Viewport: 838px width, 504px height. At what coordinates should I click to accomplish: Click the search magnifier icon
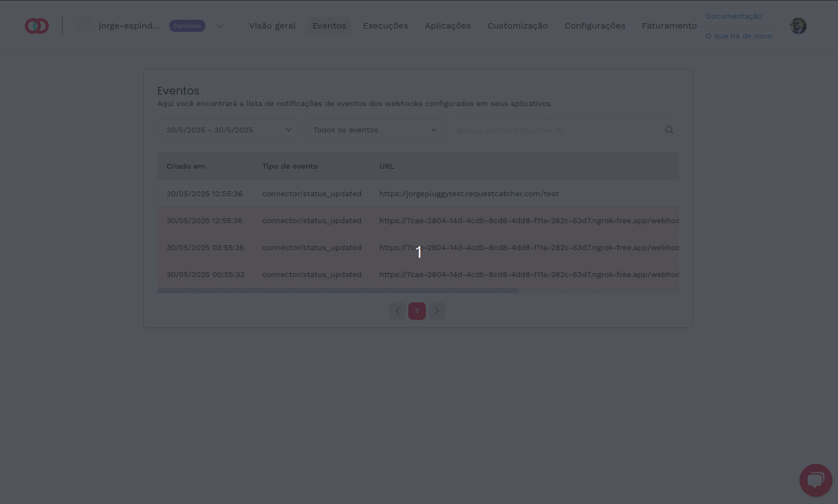[669, 130]
